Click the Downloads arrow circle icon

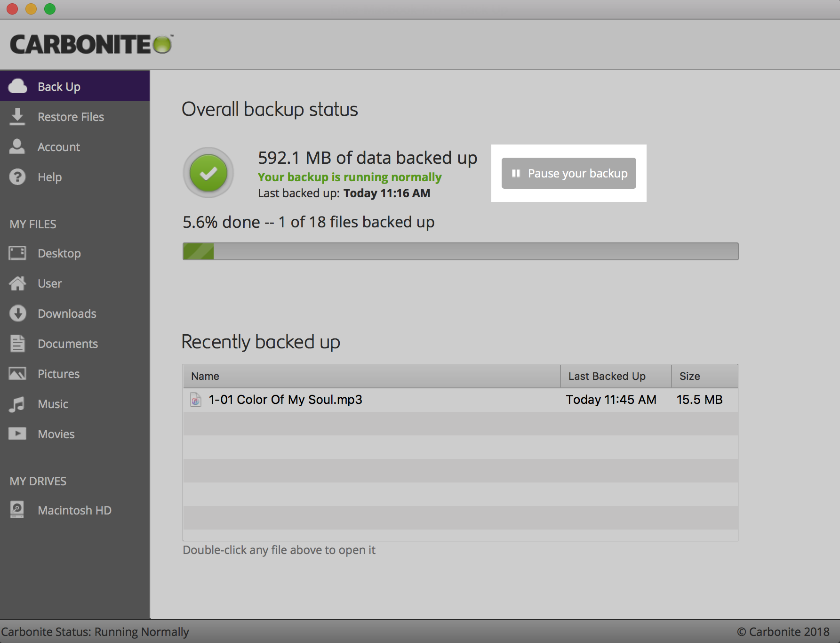click(17, 313)
